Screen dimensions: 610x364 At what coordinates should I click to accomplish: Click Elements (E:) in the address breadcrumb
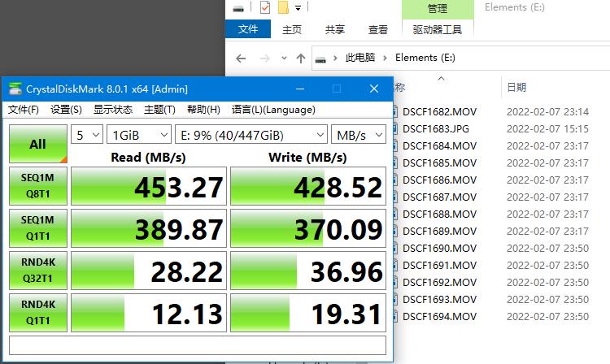[425, 58]
